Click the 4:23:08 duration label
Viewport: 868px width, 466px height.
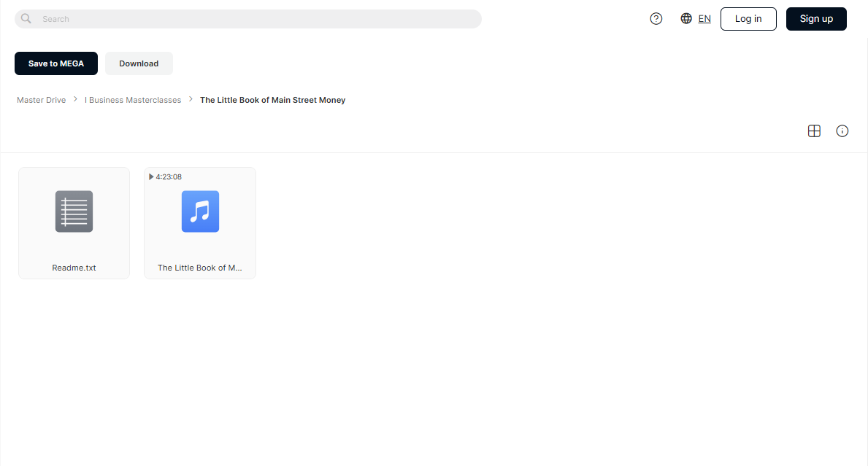[x=169, y=177]
